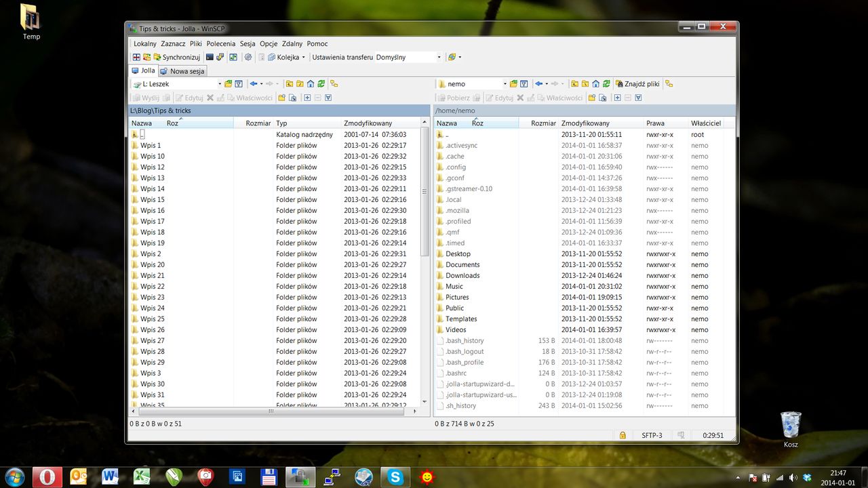Click local select files plus icon
Image resolution: width=868 pixels, height=488 pixels.
(x=307, y=98)
